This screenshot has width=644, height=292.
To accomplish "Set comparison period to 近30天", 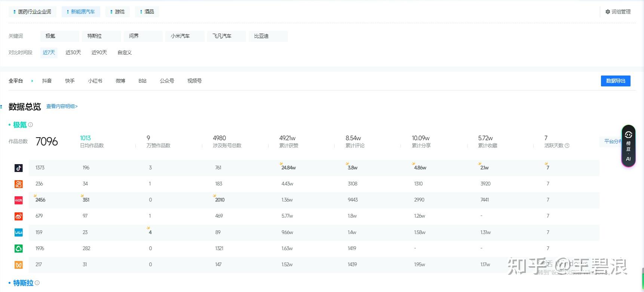I will pyautogui.click(x=73, y=52).
